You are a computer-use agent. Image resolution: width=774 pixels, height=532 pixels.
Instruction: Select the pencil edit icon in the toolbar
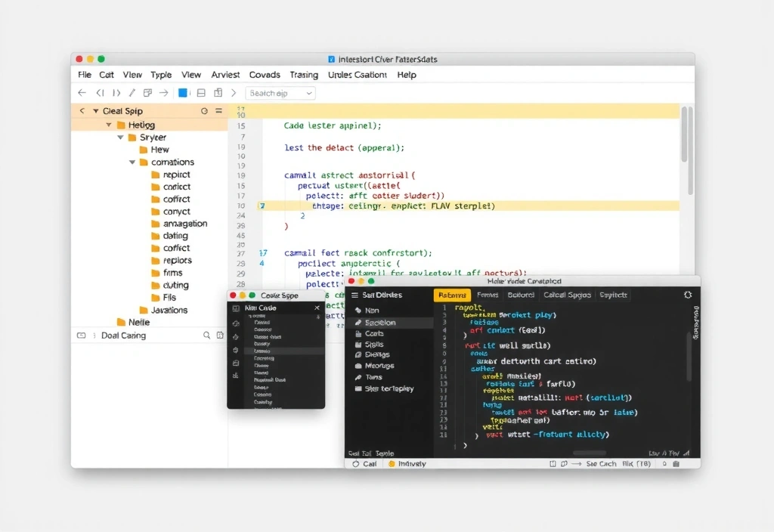tap(132, 93)
